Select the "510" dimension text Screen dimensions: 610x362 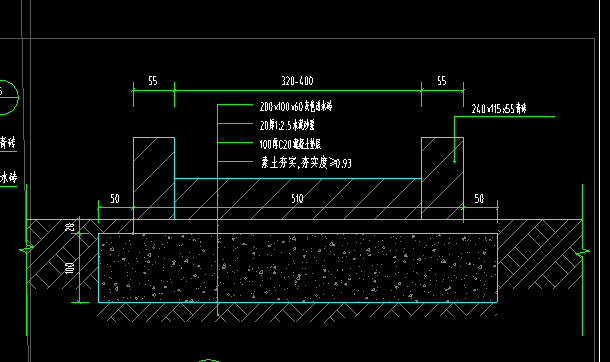pos(297,199)
